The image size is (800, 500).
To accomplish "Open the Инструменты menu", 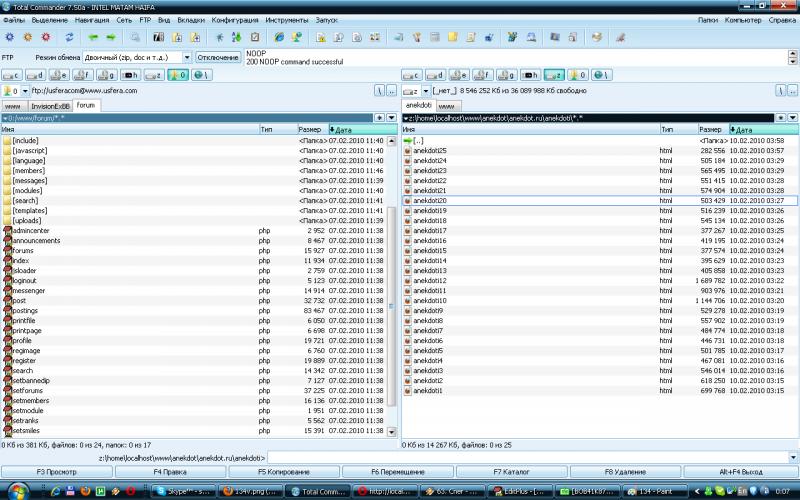I will [x=287, y=20].
